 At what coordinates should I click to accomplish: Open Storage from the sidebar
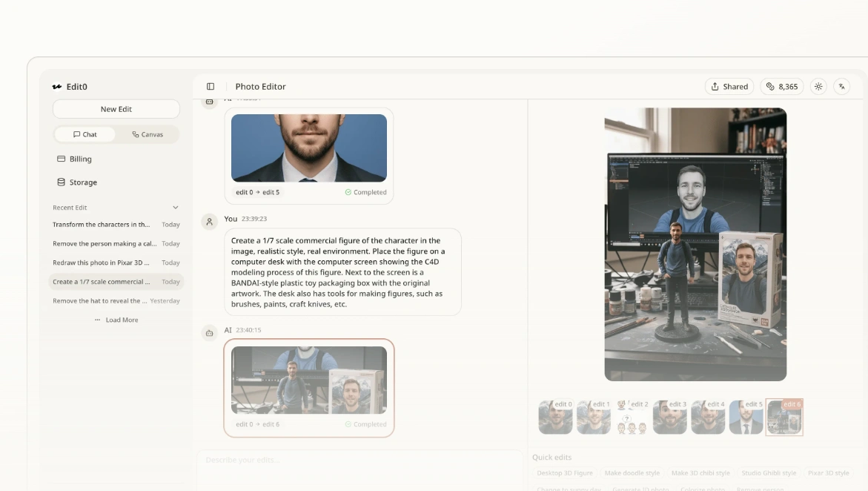pos(82,182)
